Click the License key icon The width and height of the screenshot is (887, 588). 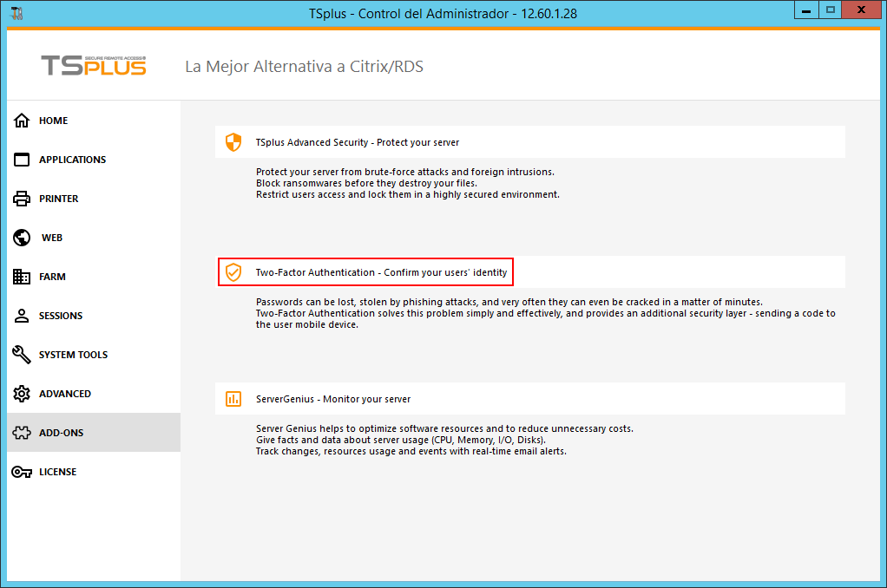22,472
